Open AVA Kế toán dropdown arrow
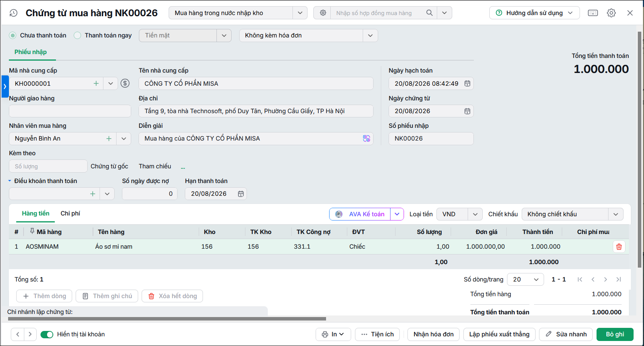This screenshot has width=644, height=346. 397,214
